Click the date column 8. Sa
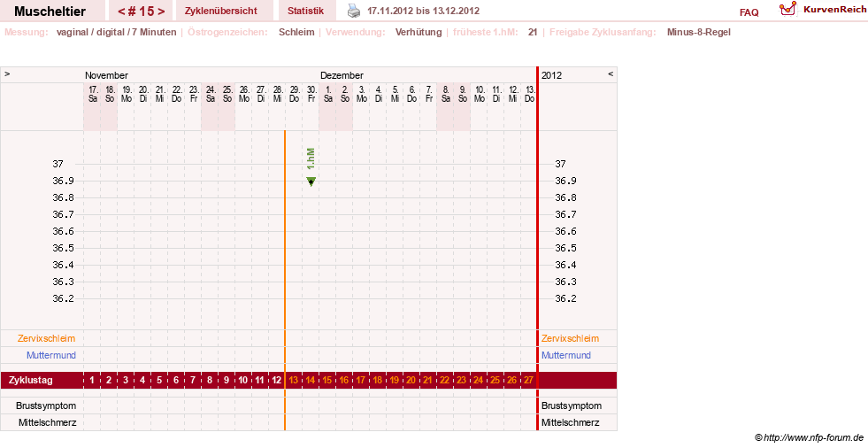868x448 pixels. coord(446,94)
